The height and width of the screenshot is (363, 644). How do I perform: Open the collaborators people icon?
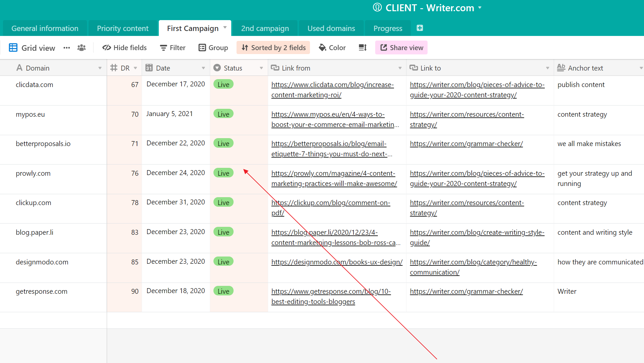tap(82, 48)
